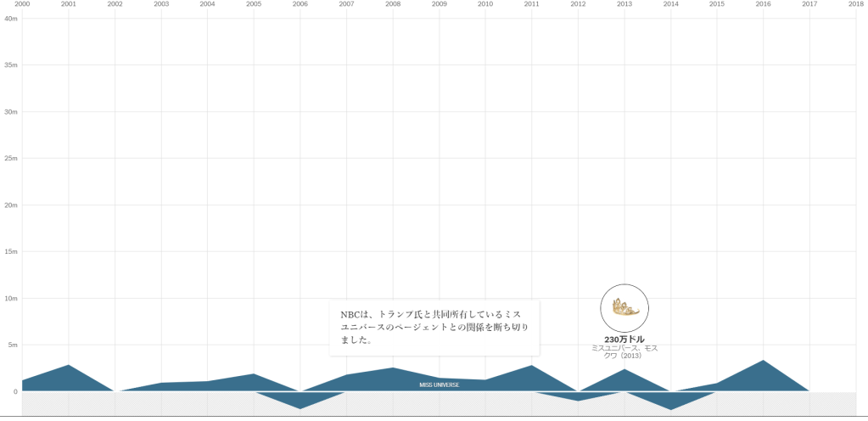
Task: Click the 20m label on the vertical axis
Action: click(x=11, y=205)
